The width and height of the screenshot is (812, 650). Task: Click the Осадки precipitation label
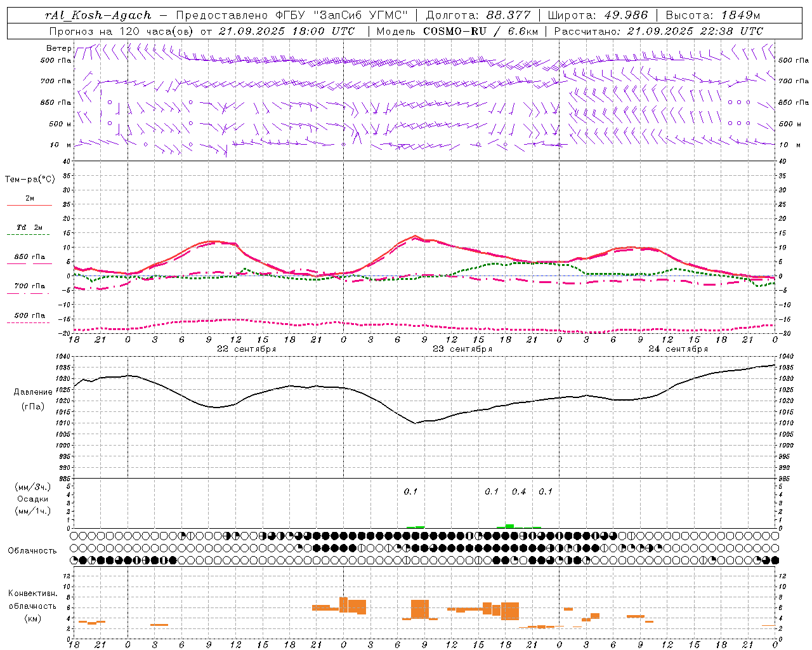[x=33, y=499]
